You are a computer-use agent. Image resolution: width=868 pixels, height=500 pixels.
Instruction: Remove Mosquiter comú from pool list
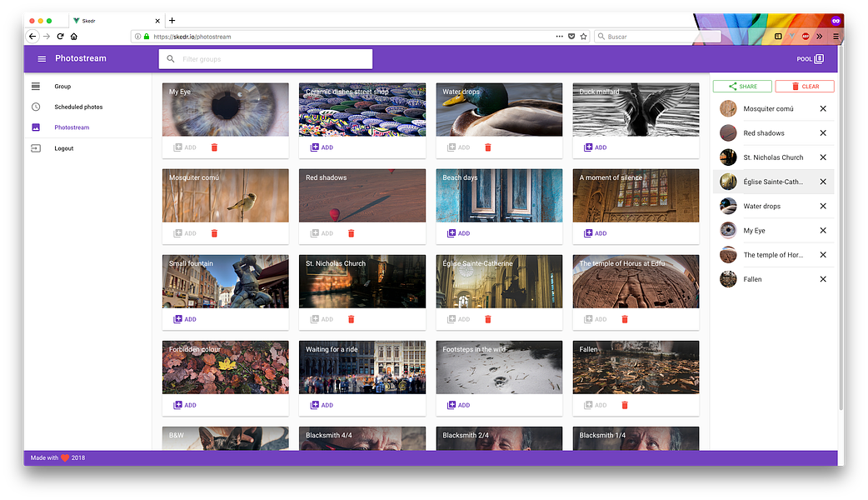click(823, 108)
